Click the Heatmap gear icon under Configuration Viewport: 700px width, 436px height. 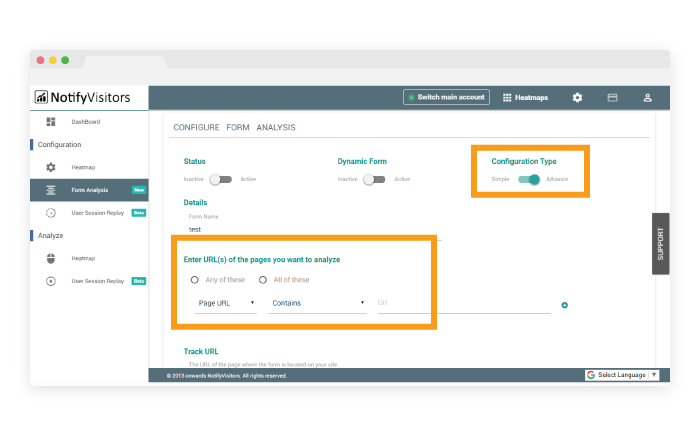point(51,167)
